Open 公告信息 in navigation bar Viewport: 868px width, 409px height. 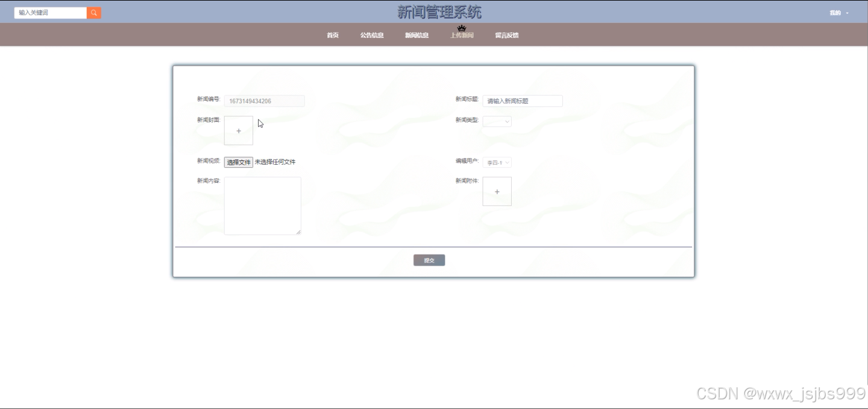[372, 35]
